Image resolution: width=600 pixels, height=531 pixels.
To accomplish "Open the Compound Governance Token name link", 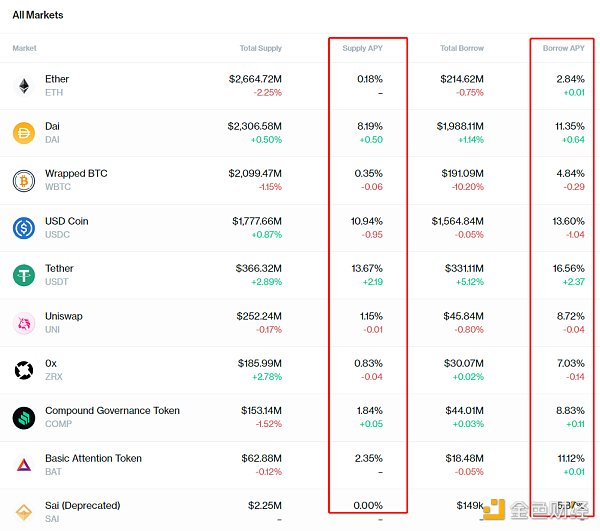I will [x=112, y=410].
